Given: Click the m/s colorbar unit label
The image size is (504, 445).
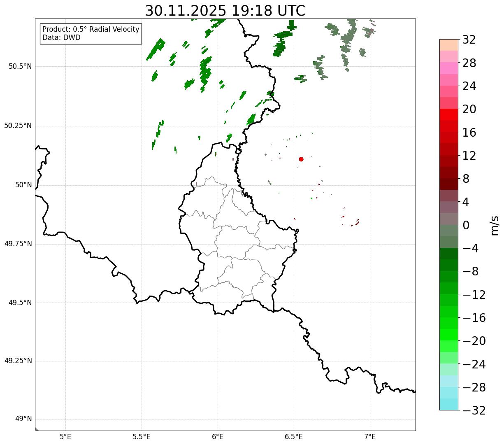Looking at the screenshot, I should 494,225.
